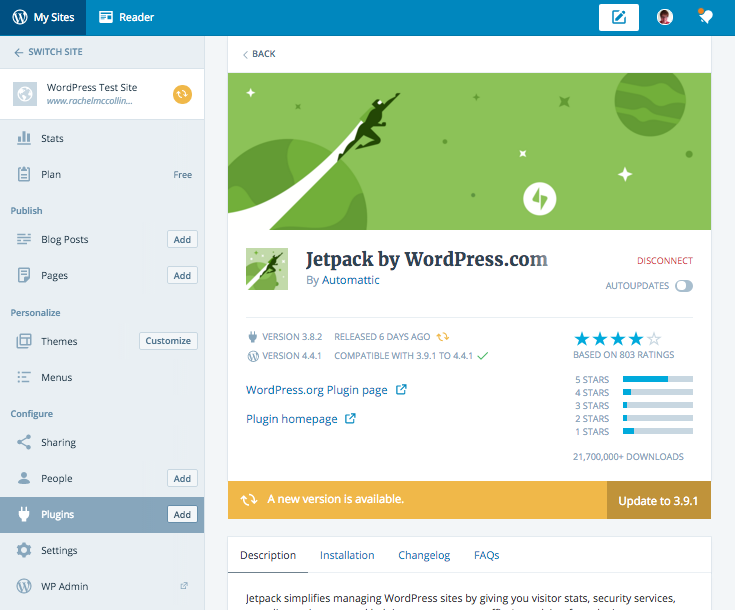Add a new Blog Post

click(182, 239)
